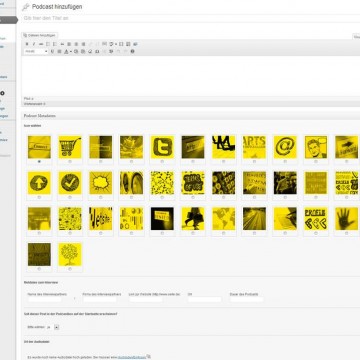Click the interview partner name field

point(45,300)
